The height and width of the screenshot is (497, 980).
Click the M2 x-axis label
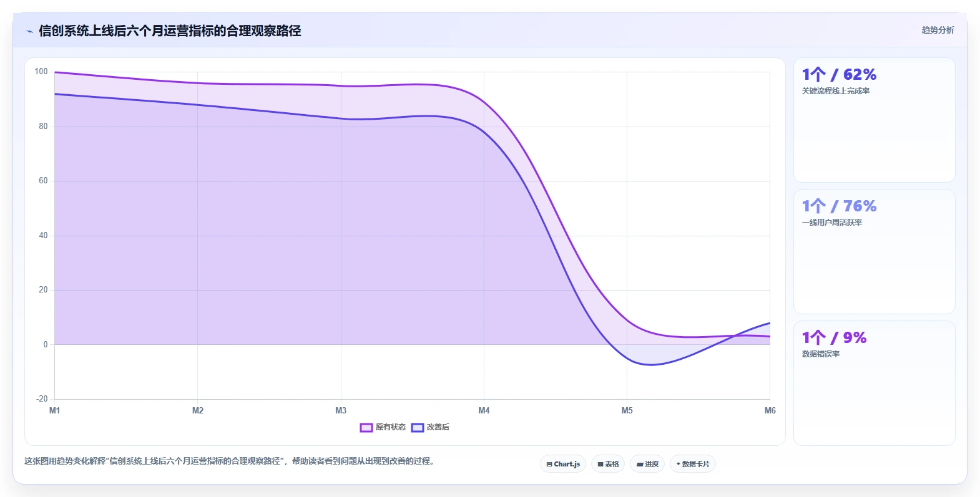click(198, 410)
